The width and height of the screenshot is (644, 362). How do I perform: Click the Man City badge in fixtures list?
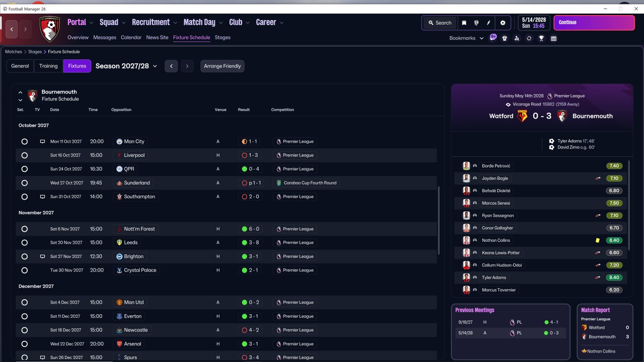(119, 142)
